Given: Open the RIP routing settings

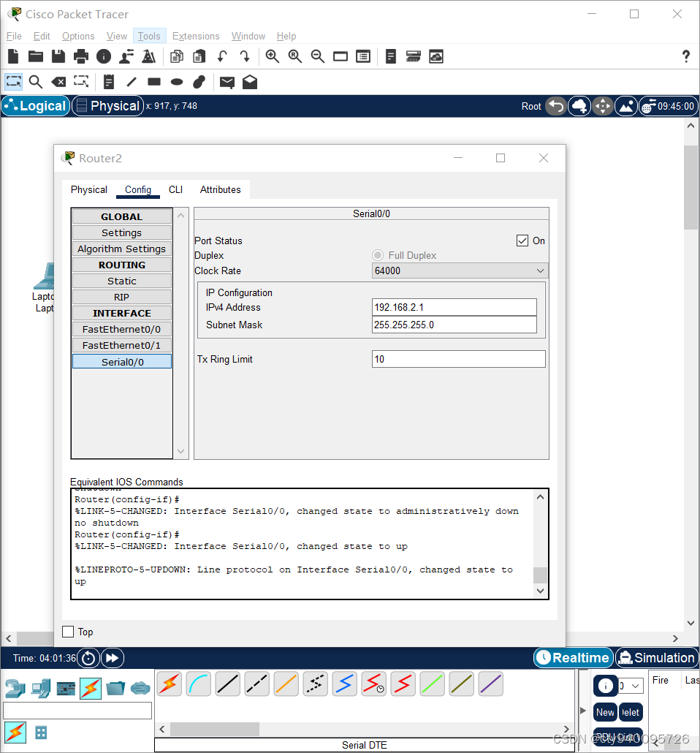Looking at the screenshot, I should point(122,298).
